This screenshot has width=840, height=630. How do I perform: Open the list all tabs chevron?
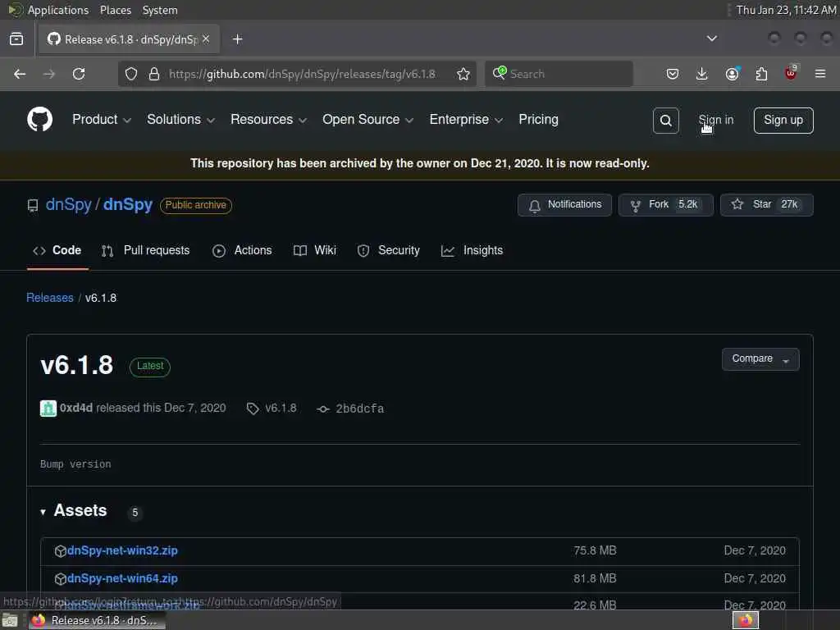(711, 39)
